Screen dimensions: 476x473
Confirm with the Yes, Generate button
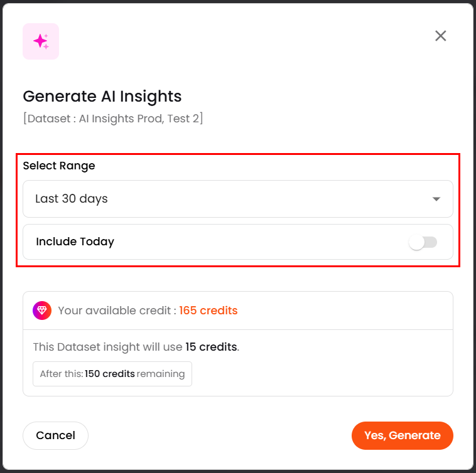click(402, 435)
